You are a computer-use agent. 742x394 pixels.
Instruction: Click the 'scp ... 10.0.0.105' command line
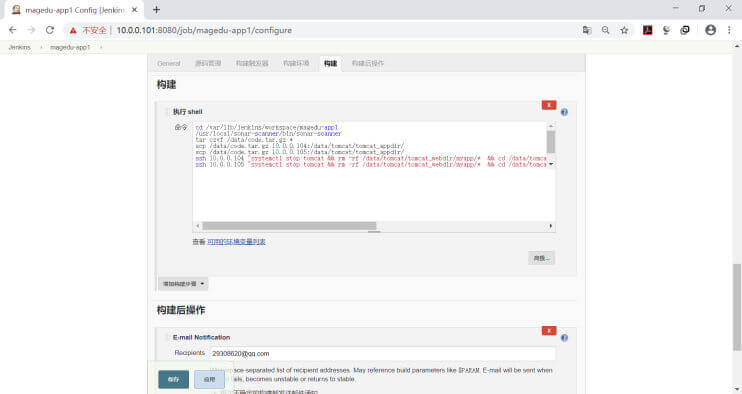[x=300, y=152]
